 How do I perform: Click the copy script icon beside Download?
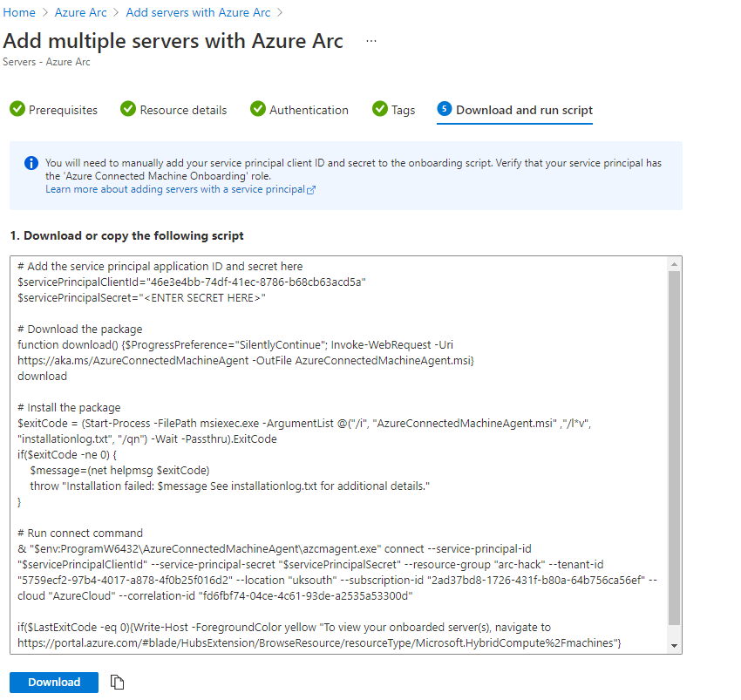[118, 683]
